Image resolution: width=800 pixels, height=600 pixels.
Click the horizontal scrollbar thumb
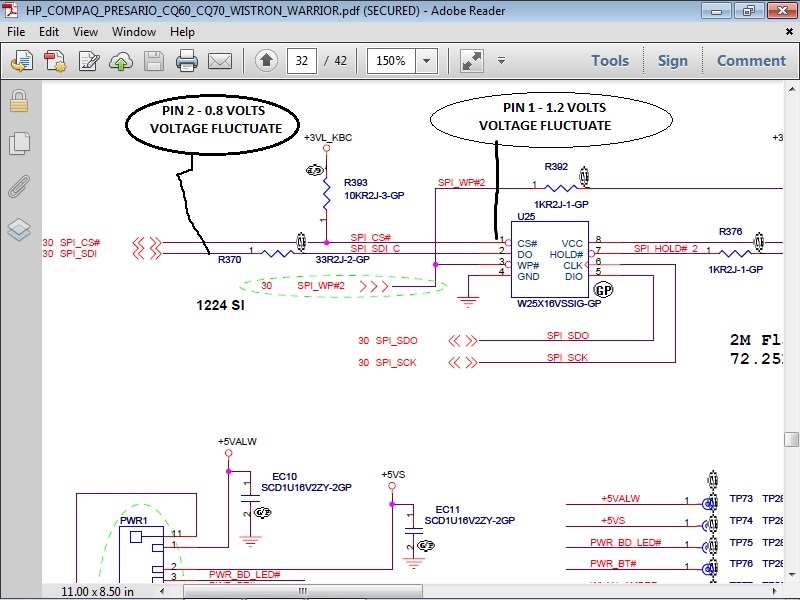[303, 591]
